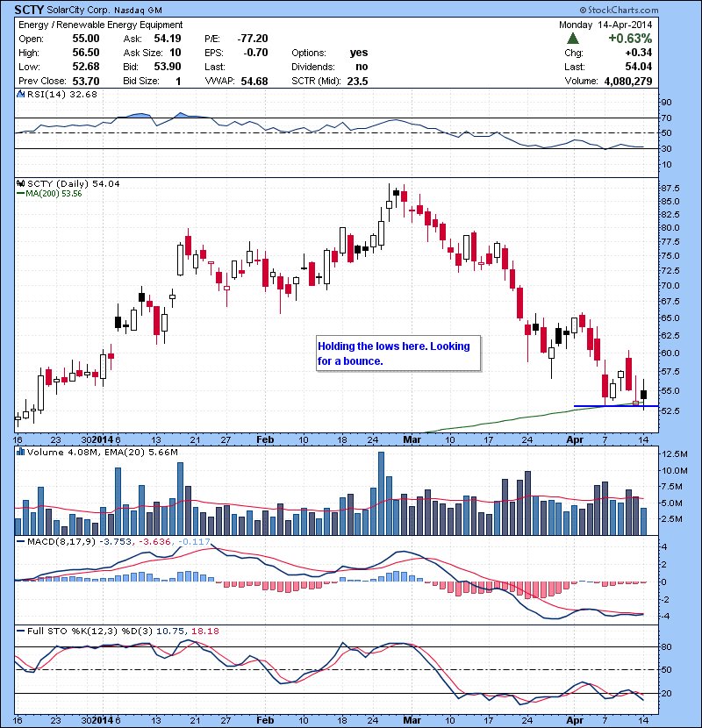The width and height of the screenshot is (702, 728).
Task: Click the Volume EMA(20) 5.66M label
Action: [140, 452]
